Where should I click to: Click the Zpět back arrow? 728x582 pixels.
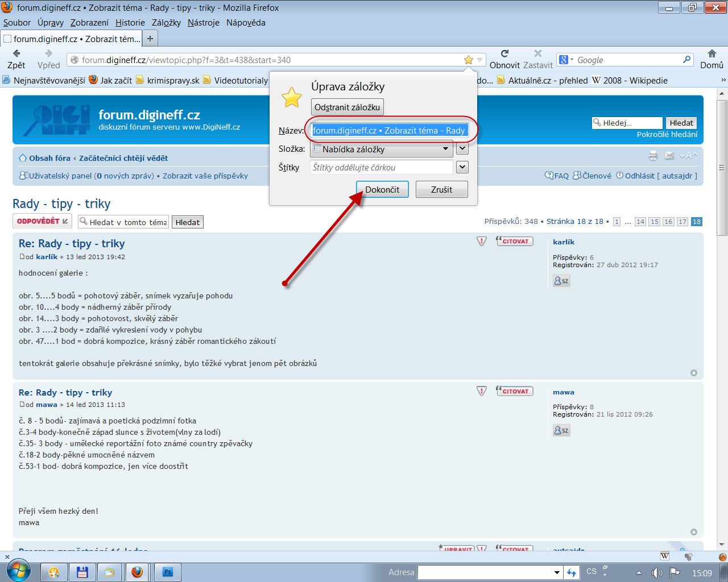pos(16,53)
